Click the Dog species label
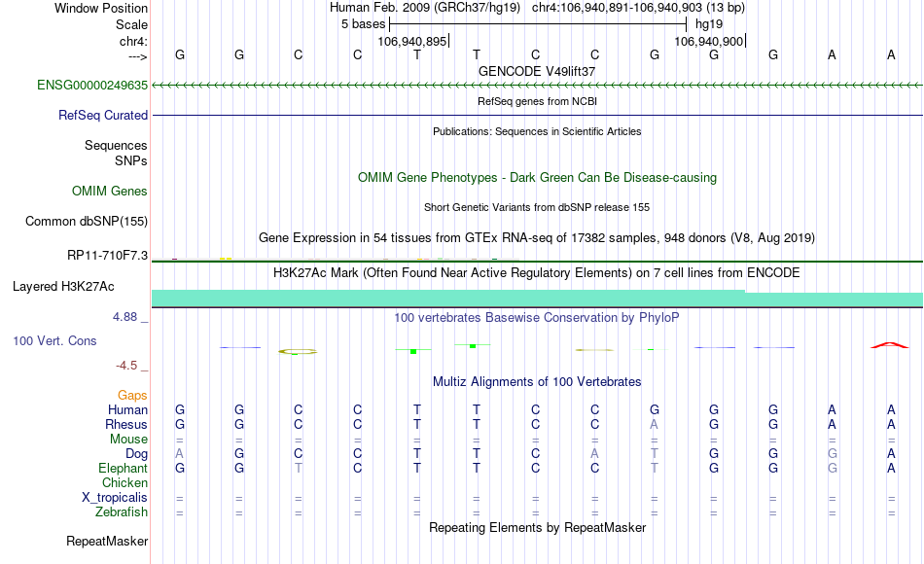This screenshot has width=924, height=564. point(136,454)
